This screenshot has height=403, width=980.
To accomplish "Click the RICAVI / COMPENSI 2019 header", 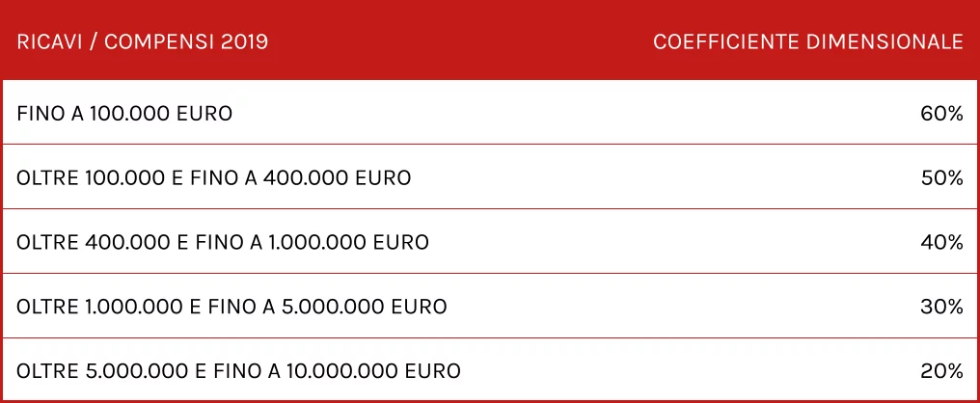I will tap(143, 41).
